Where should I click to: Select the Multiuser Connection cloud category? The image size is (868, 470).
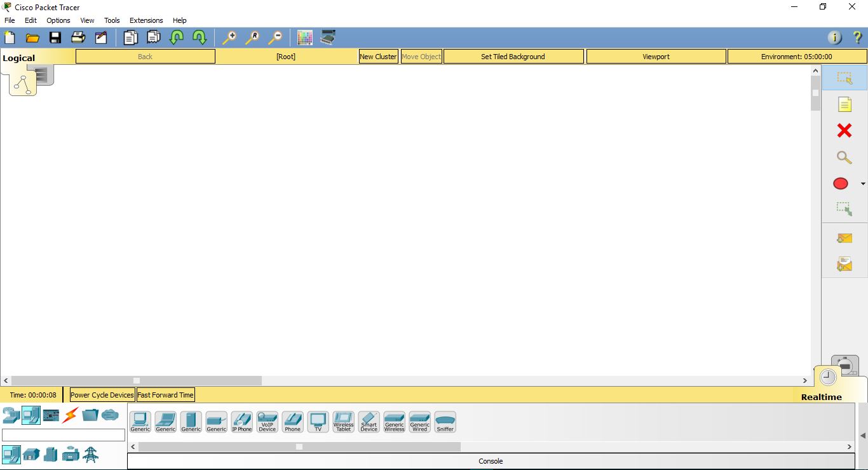(110, 415)
